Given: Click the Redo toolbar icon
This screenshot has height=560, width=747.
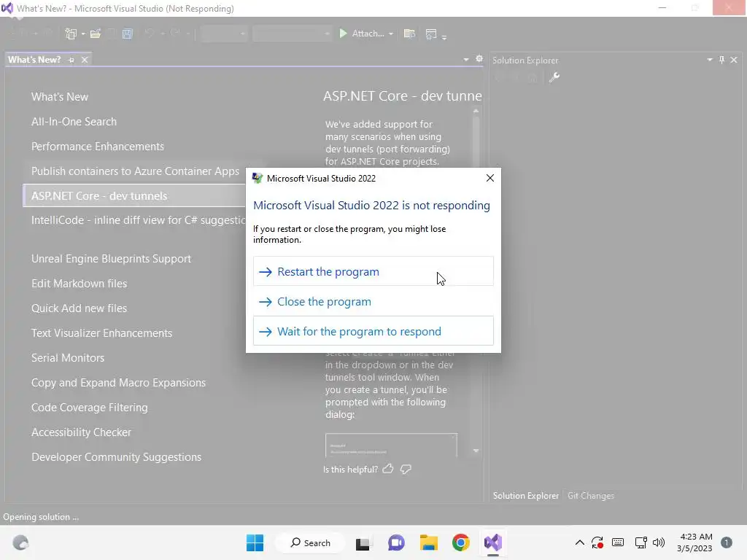Looking at the screenshot, I should coord(175,34).
